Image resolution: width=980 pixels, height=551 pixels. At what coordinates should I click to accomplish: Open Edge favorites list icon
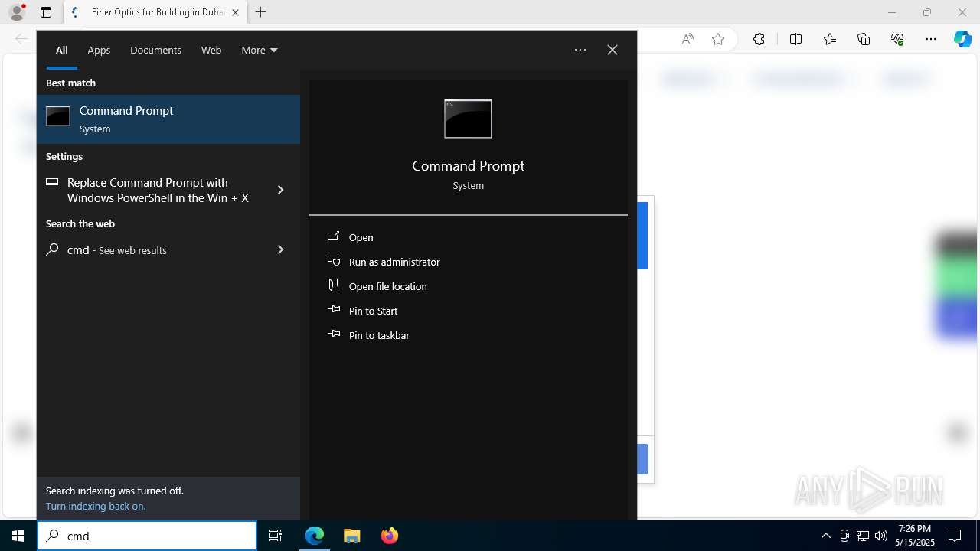(830, 39)
